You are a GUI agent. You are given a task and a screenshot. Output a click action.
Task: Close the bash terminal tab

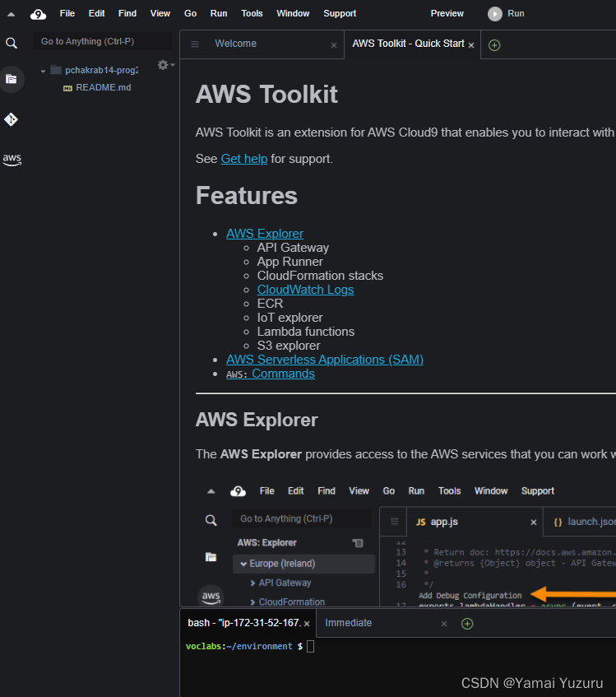[307, 624]
